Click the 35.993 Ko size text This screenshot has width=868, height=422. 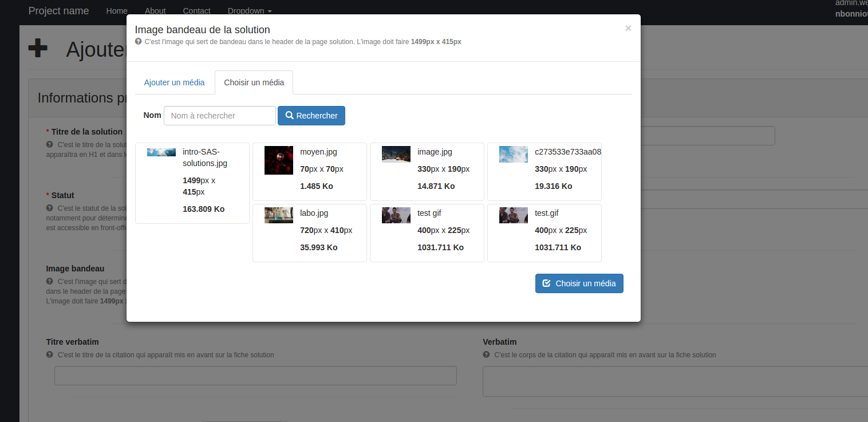(319, 247)
